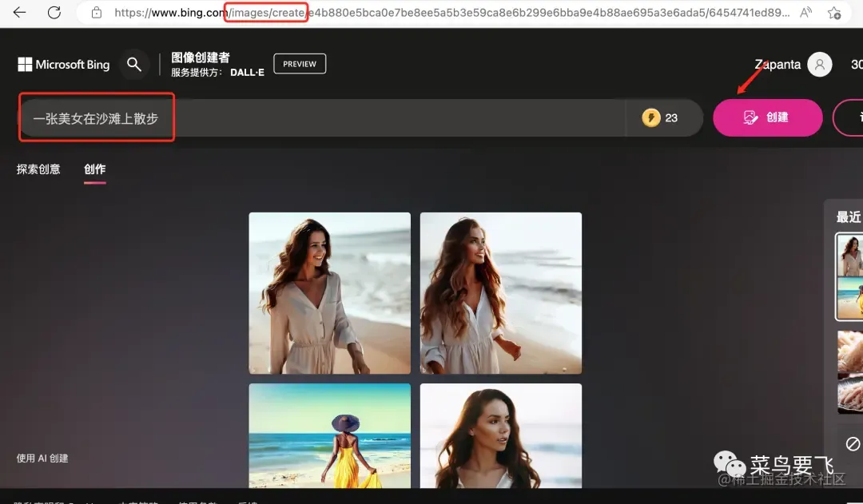Viewport: 863px width, 504px height.
Task: Open close-up portrait image of brunette woman
Action: point(501,436)
